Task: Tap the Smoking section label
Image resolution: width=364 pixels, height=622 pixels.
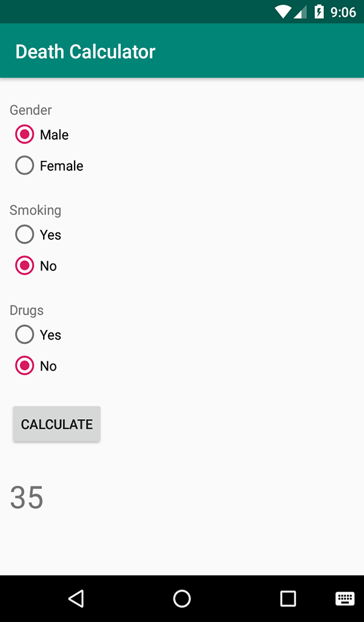Action: pyautogui.click(x=35, y=210)
